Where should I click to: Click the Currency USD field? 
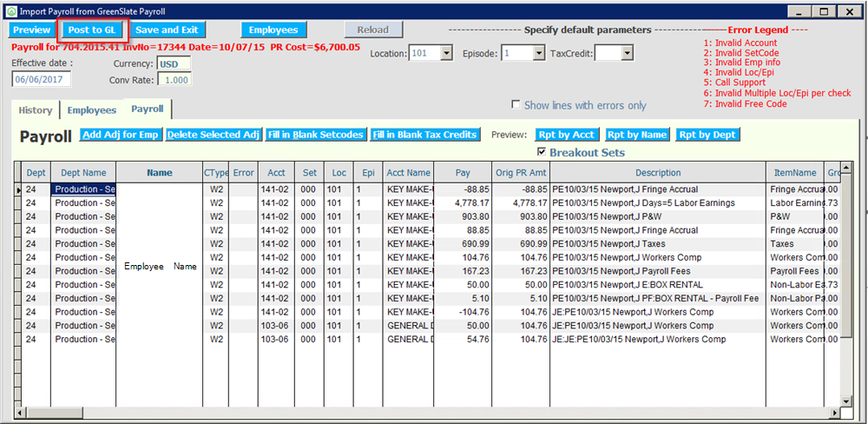tap(174, 64)
